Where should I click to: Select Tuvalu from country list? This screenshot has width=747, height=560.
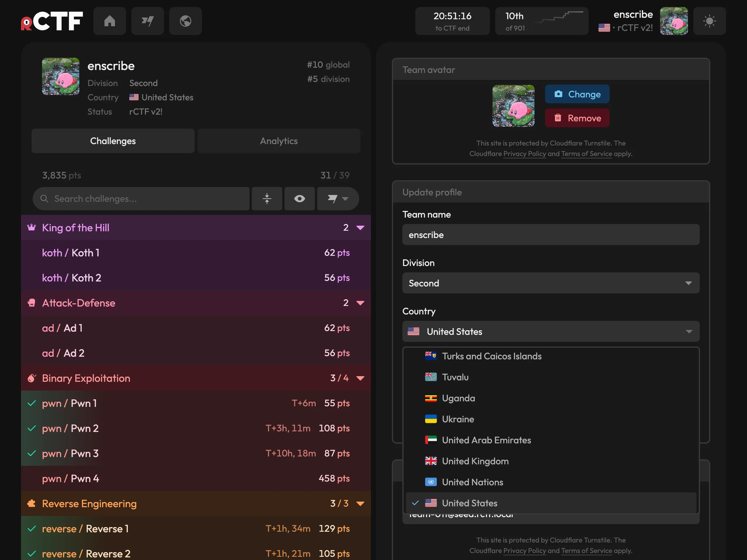(551, 377)
